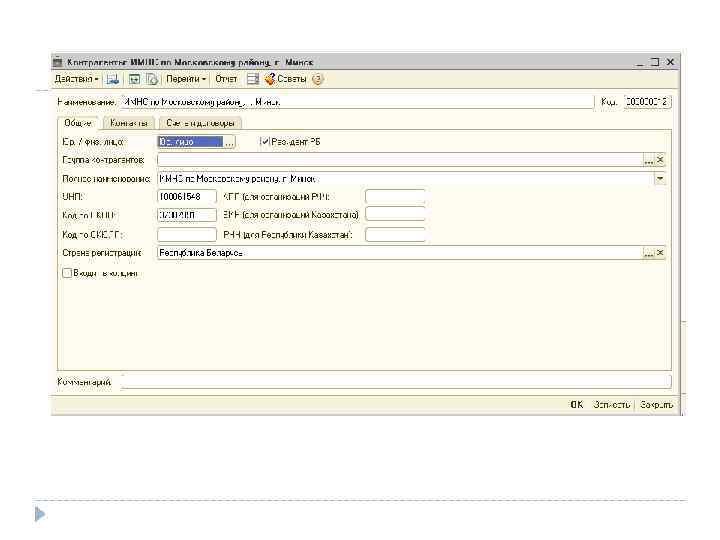Maximize the Контрагенты window
The width and height of the screenshot is (720, 540).
655,62
